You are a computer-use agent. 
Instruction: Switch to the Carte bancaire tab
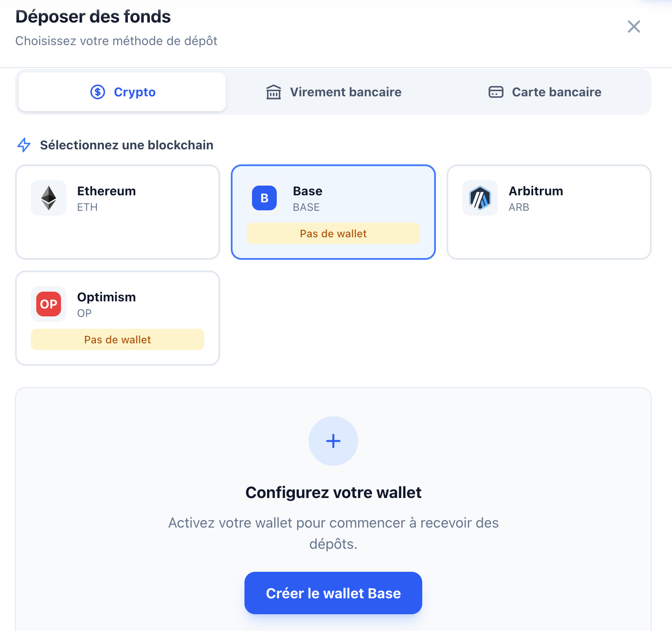[x=545, y=92]
